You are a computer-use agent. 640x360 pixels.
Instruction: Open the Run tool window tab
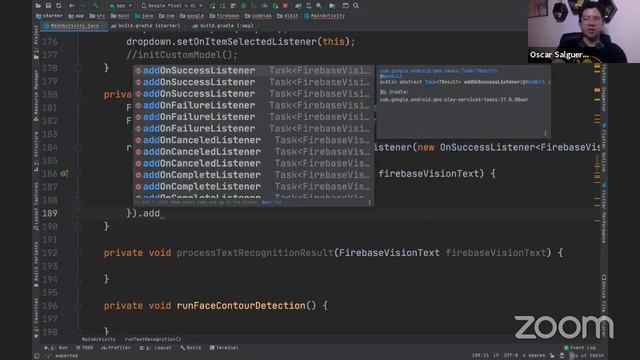click(x=56, y=348)
